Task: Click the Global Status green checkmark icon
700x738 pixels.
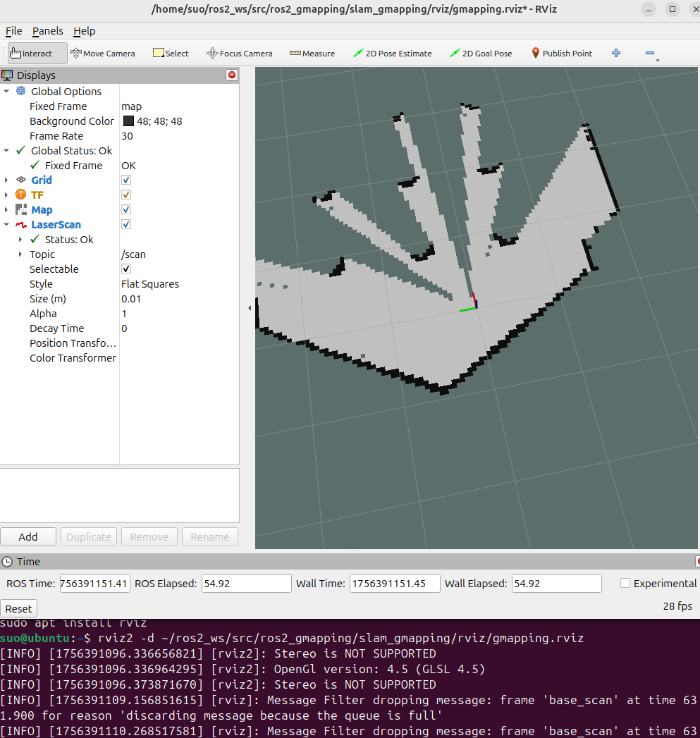Action: (x=20, y=151)
